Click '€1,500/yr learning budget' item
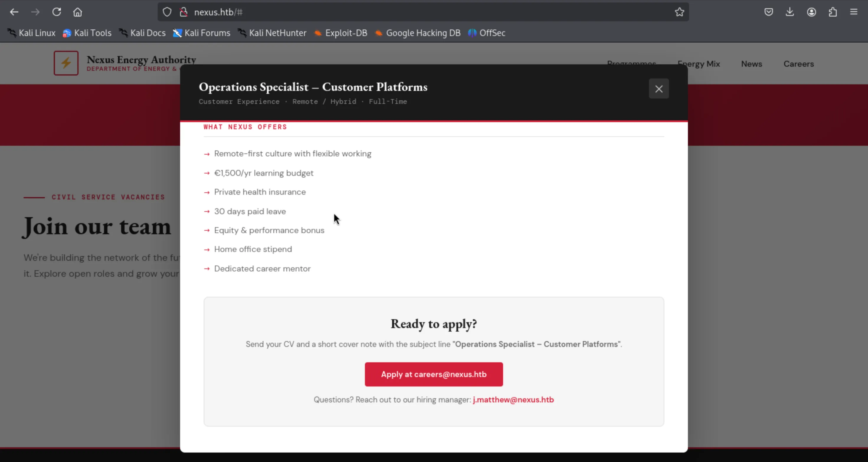Screen dimensions: 868x462 click(263, 173)
